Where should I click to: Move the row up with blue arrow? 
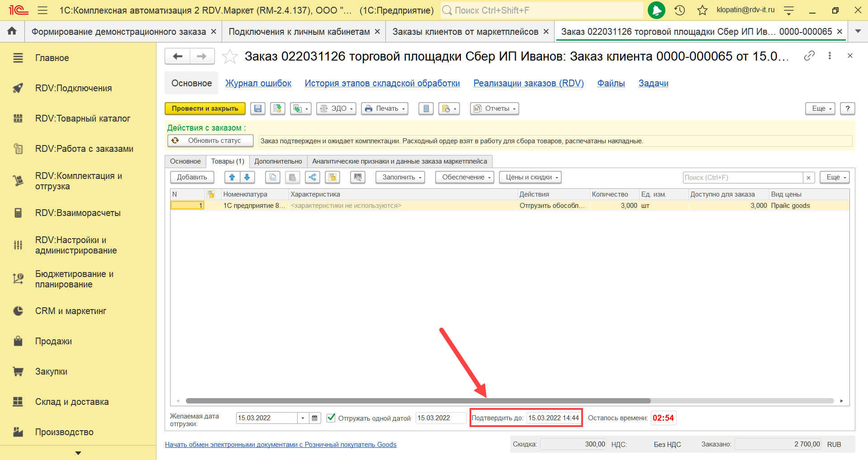point(232,177)
